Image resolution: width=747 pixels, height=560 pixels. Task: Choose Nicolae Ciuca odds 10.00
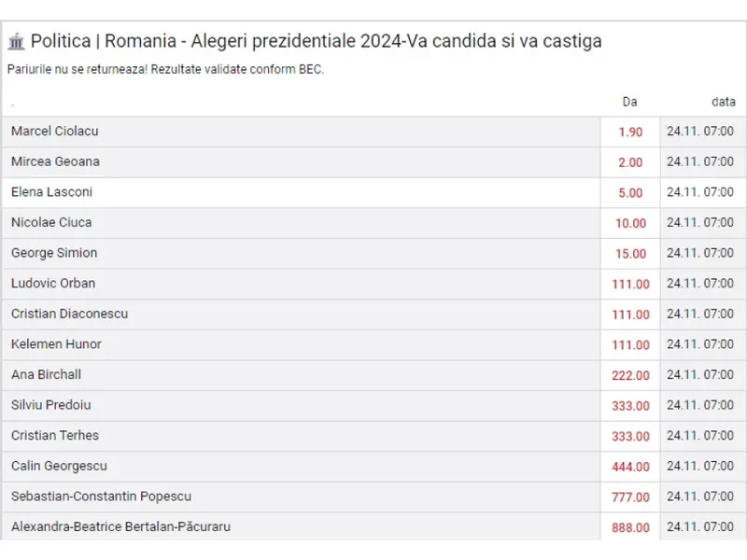coord(630,223)
